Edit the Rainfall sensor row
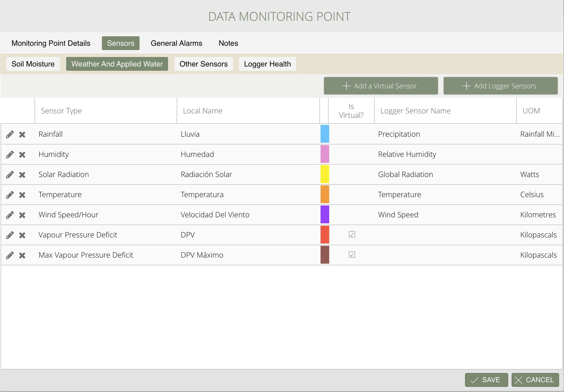The image size is (564, 392). tap(10, 134)
